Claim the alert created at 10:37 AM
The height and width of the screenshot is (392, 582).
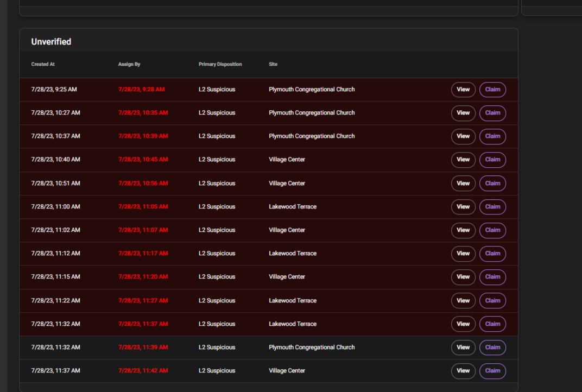(x=492, y=136)
